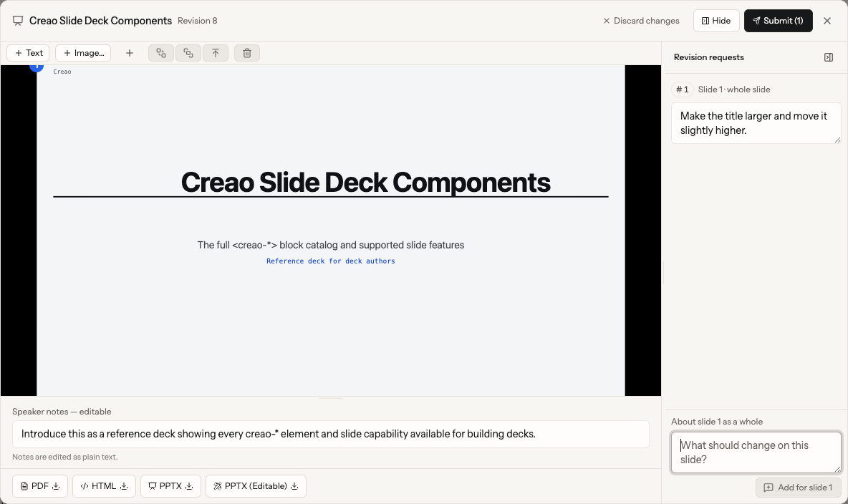Click Add for slide 1 button

click(799, 488)
